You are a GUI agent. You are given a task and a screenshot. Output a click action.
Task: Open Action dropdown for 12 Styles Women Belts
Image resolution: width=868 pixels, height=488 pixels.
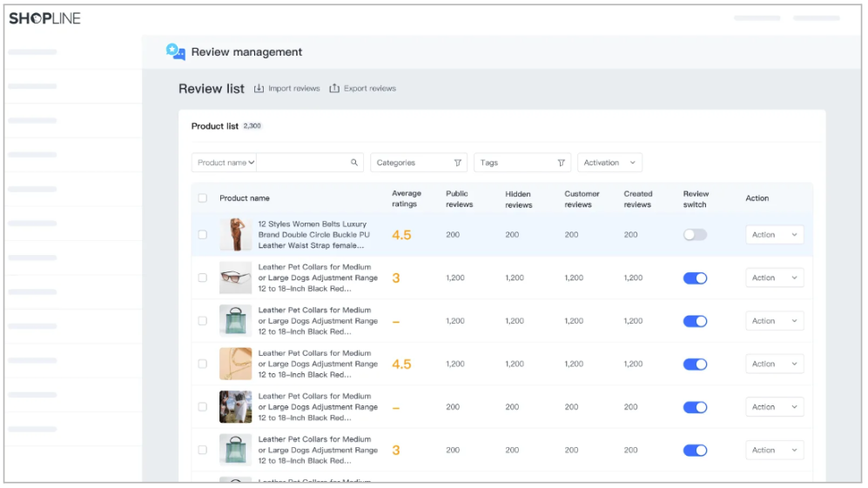coord(775,235)
